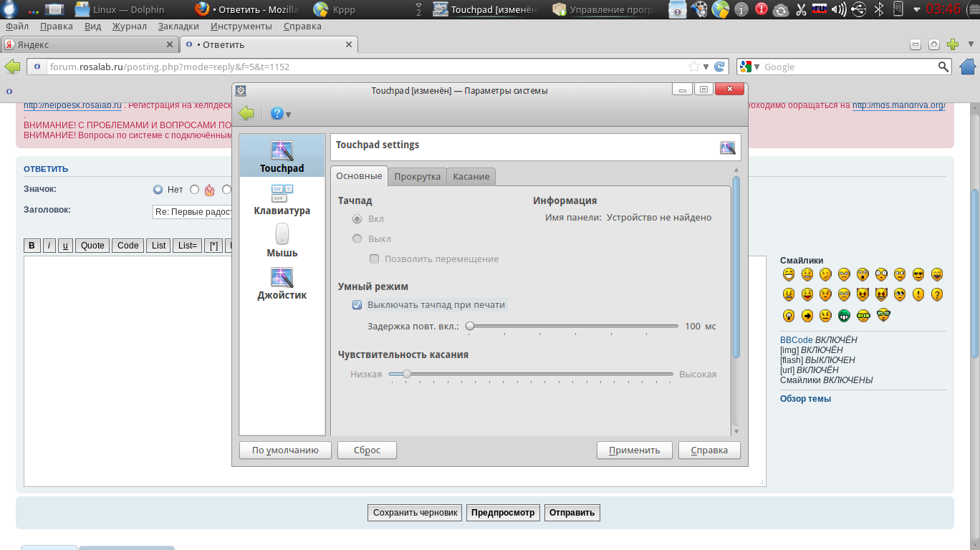Image resolution: width=980 pixels, height=550 pixels.
Task: Click the Google search input field
Action: coord(850,67)
